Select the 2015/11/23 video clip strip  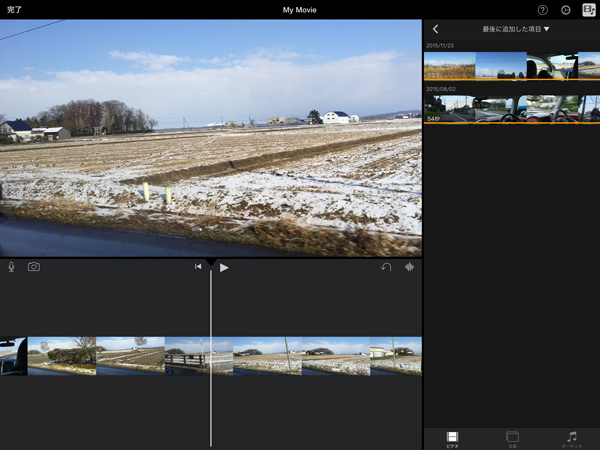[x=512, y=66]
